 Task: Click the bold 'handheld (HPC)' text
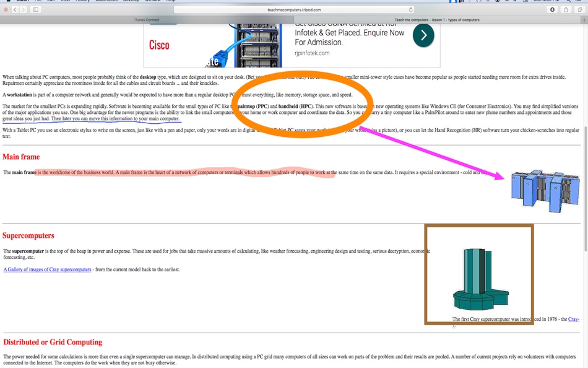click(295, 107)
